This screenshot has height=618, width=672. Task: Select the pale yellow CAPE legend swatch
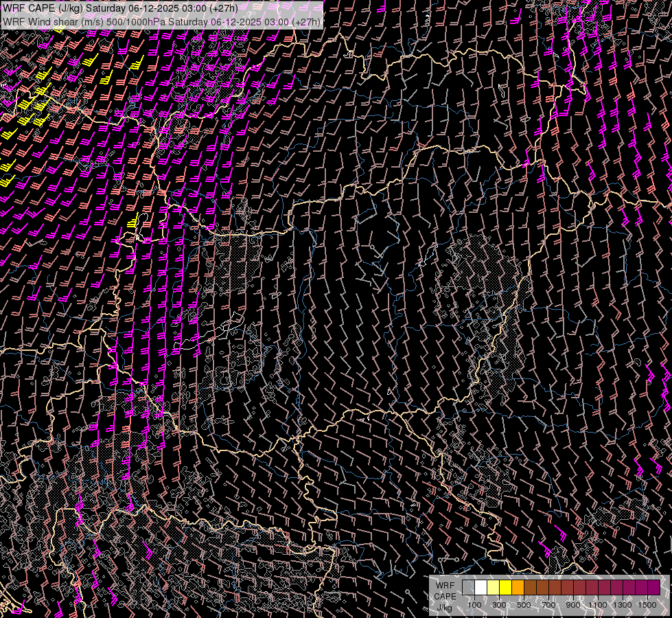pyautogui.click(x=494, y=588)
